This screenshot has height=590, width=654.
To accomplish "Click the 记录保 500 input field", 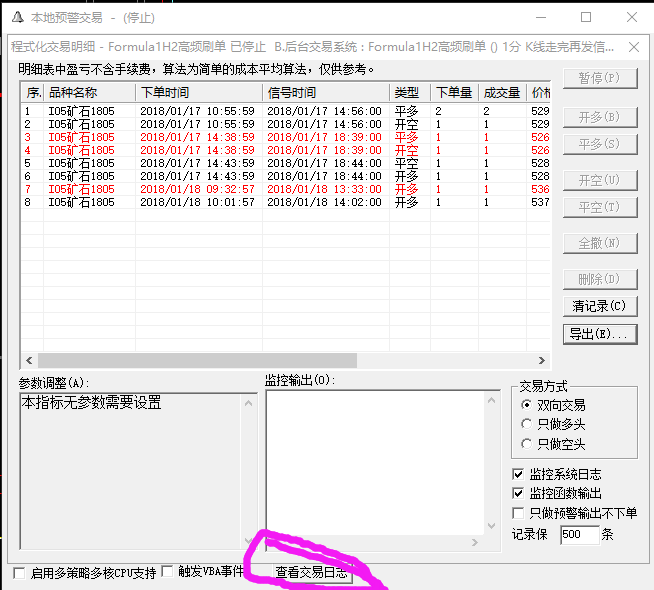I will tap(579, 535).
